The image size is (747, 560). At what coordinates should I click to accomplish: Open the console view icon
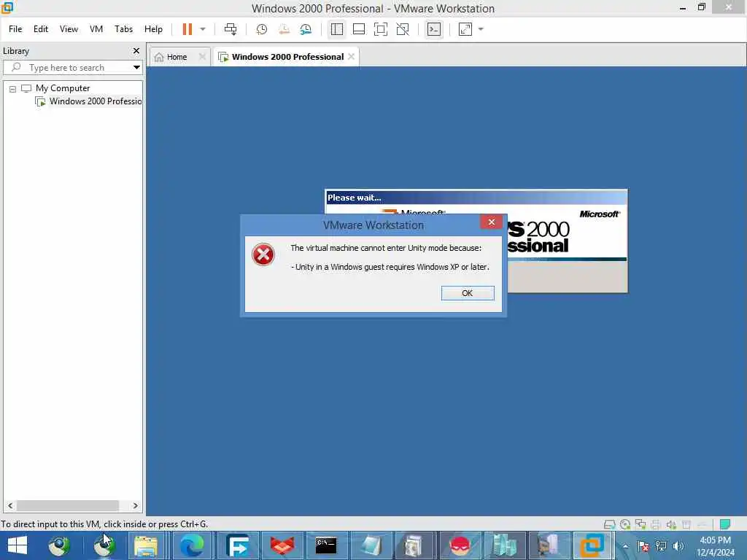click(434, 29)
